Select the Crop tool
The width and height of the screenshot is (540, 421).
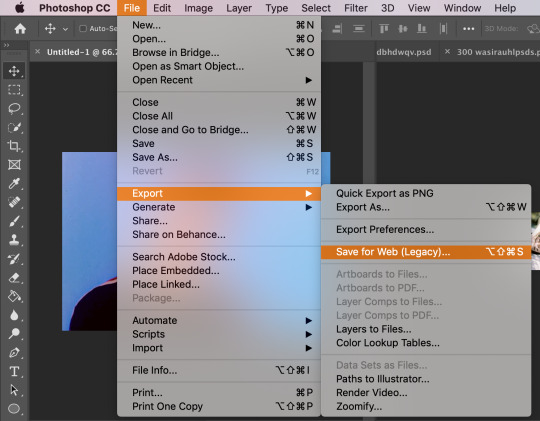pos(14,146)
